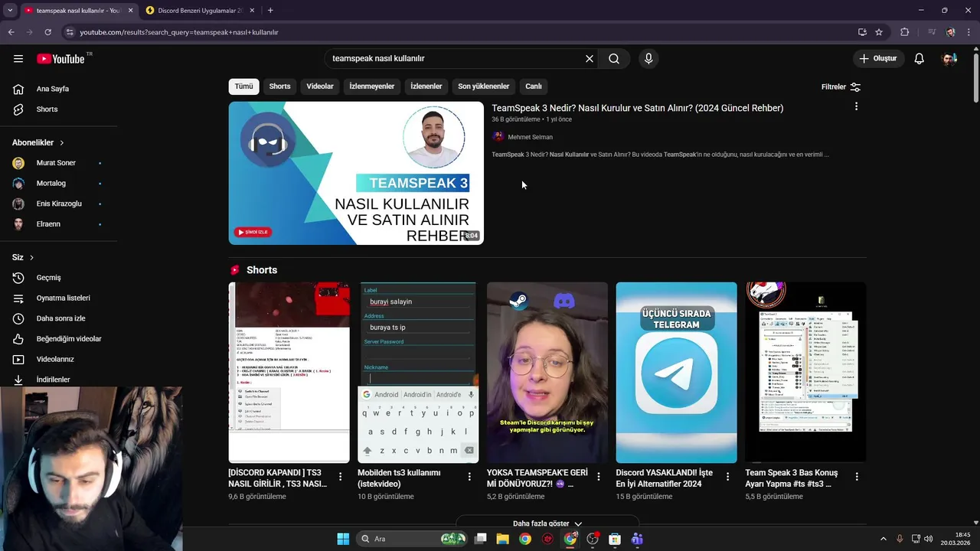Select the Videolar filter chip

(x=320, y=86)
